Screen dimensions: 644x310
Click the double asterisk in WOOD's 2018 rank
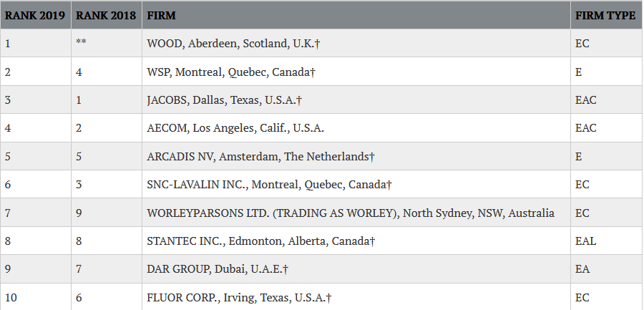click(x=81, y=42)
